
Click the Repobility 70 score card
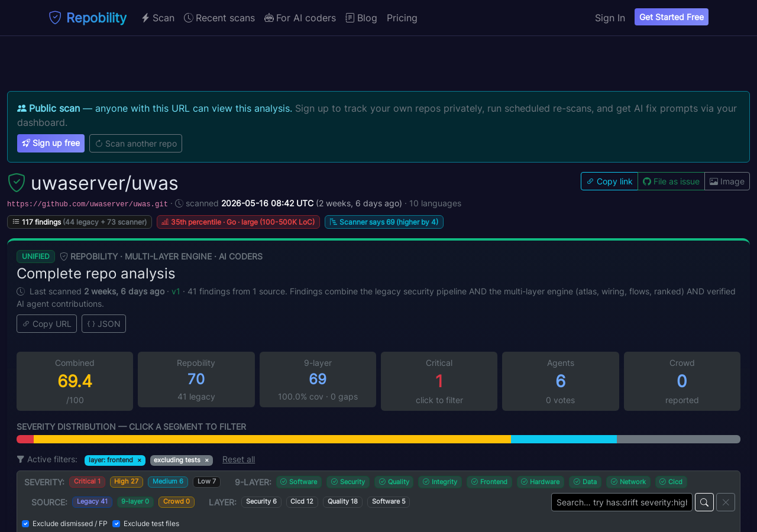point(196,379)
